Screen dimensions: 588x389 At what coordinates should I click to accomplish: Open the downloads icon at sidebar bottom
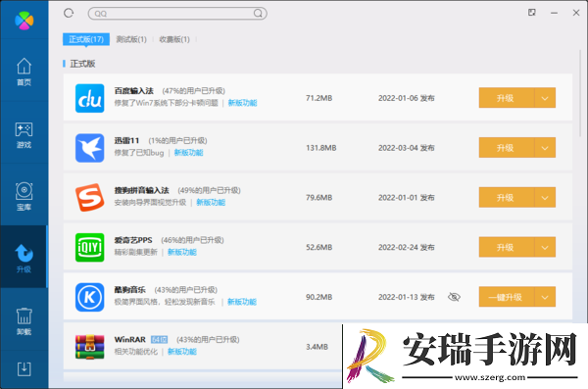pos(24,369)
